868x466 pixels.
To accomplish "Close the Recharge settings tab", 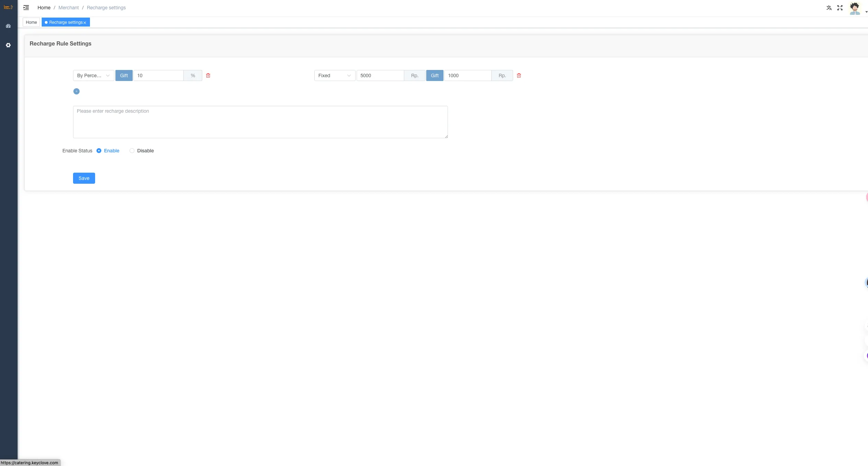I will tap(85, 23).
